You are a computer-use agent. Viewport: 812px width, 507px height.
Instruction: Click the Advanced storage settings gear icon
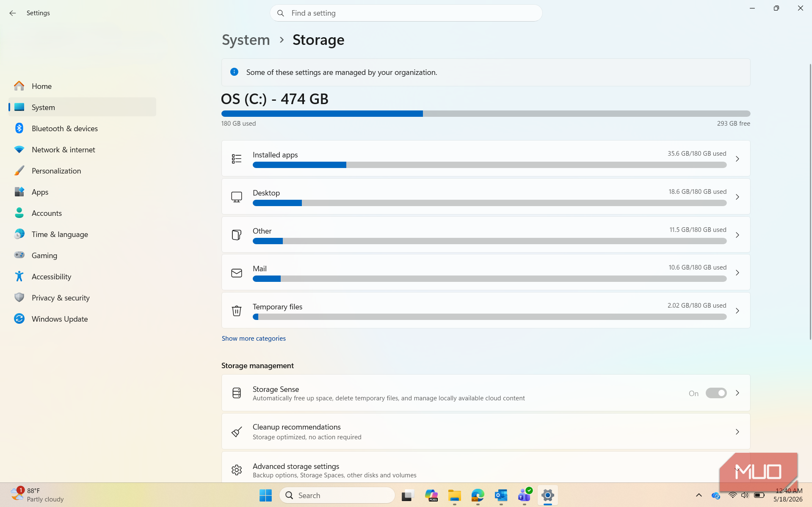(237, 470)
